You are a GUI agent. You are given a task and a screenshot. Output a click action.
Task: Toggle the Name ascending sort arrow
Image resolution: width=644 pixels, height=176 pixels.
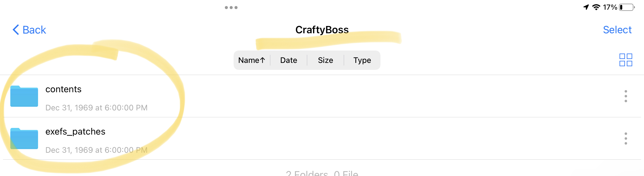click(x=263, y=60)
